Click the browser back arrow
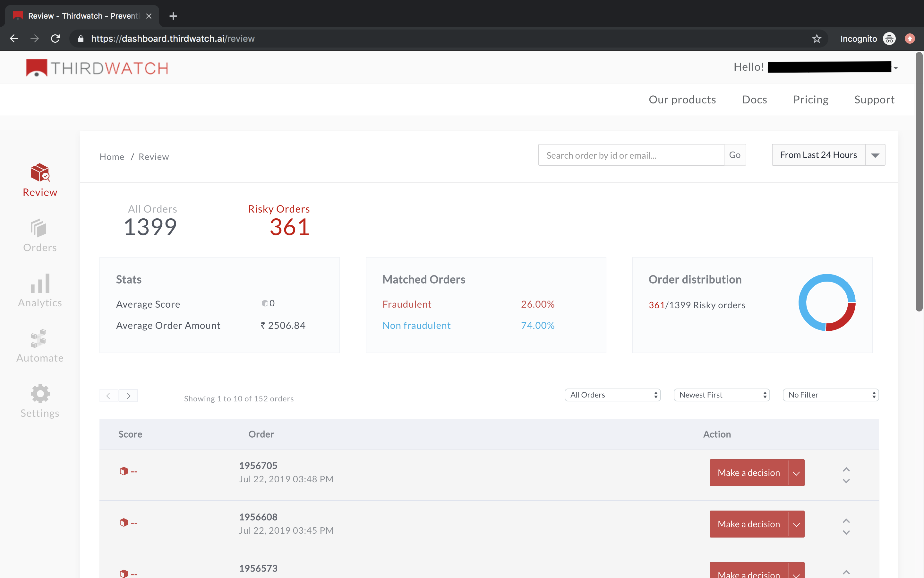The height and width of the screenshot is (578, 924). pos(14,39)
